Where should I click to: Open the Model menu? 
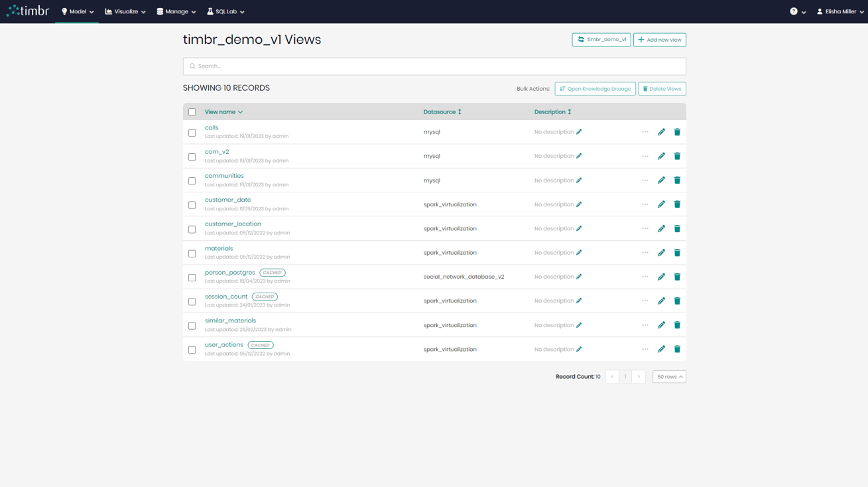coord(76,11)
